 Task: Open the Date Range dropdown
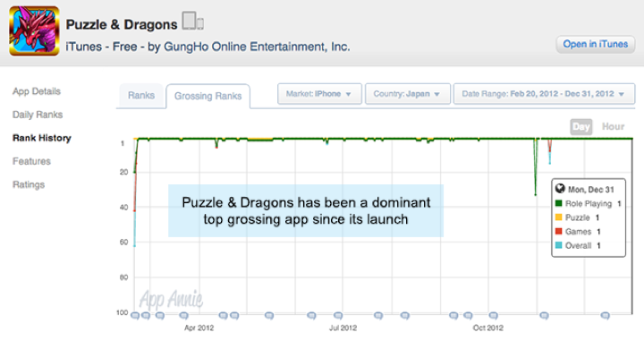(544, 94)
